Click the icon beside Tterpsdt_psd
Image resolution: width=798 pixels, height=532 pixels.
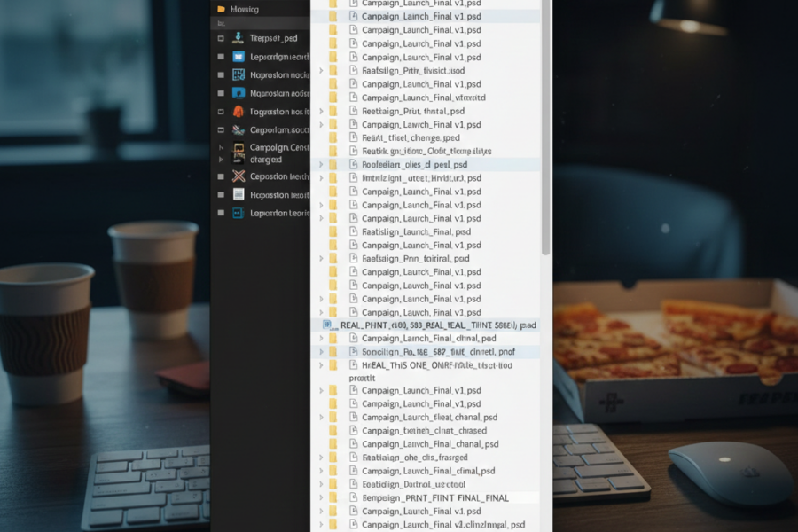239,38
